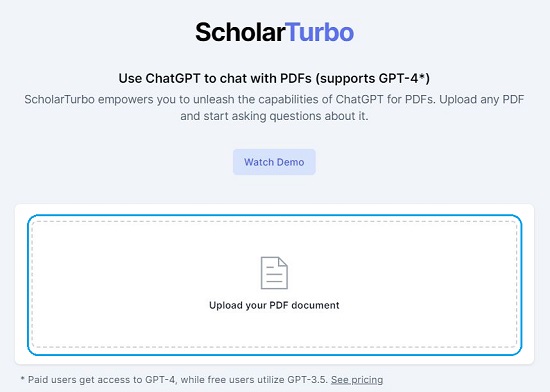Click the supports GPT-4* heading text

[373, 78]
